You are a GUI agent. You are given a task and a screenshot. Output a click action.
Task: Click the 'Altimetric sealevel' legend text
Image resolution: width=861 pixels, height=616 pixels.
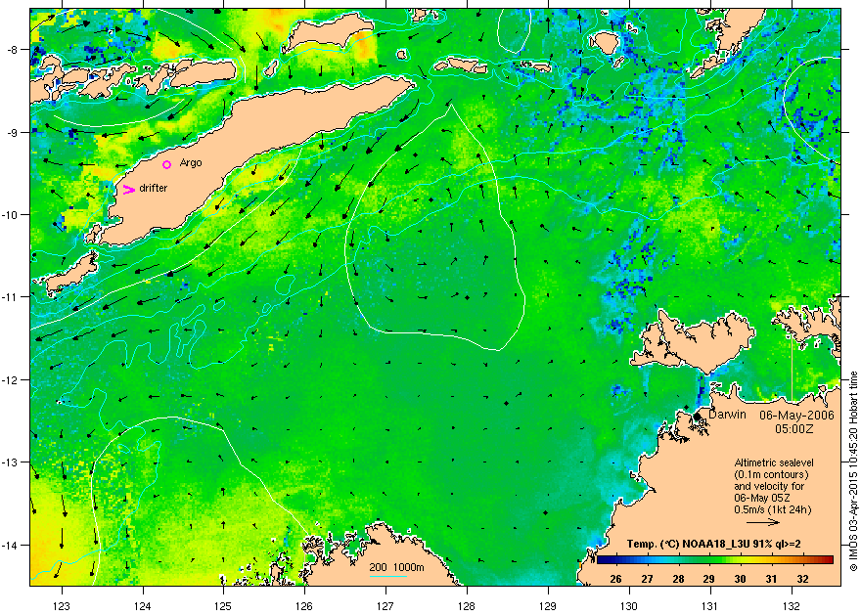coord(774,462)
